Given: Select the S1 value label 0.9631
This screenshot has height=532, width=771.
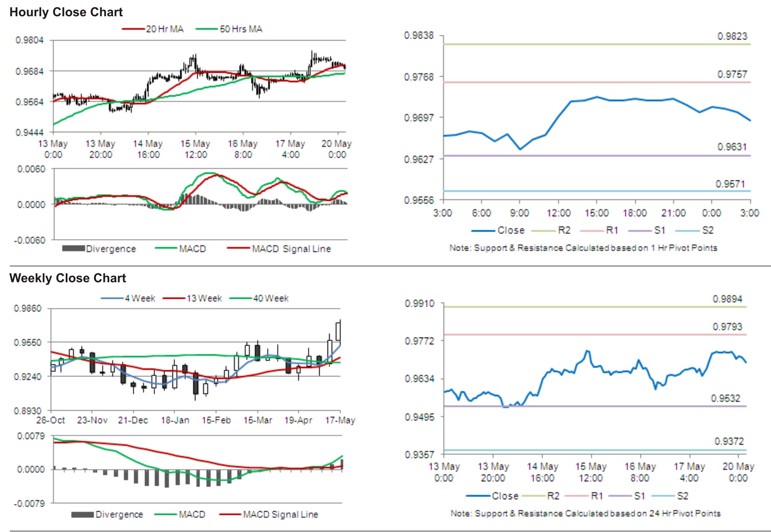Looking at the screenshot, I should [x=732, y=147].
